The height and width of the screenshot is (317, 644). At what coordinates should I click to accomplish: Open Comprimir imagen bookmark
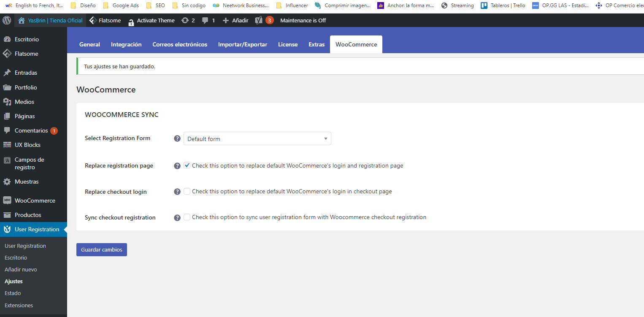pos(343,5)
